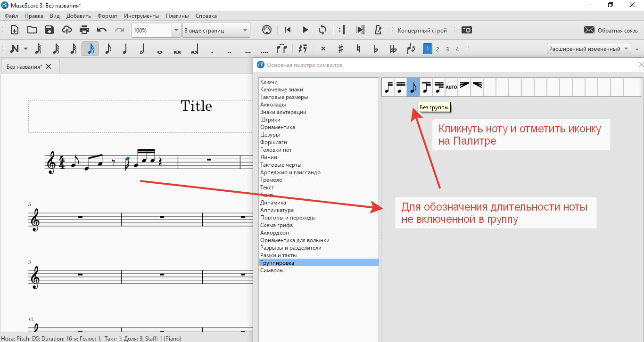Switch to voice 2
644x342 pixels.
point(438,49)
